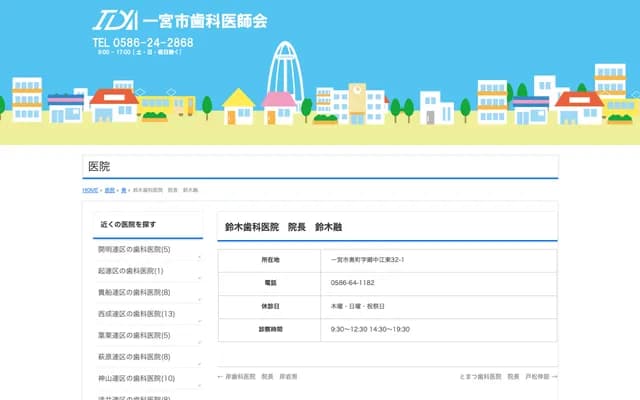Open 萩原連区の歯科医院(8) sidebar link
This screenshot has height=400, width=640.
134,357
